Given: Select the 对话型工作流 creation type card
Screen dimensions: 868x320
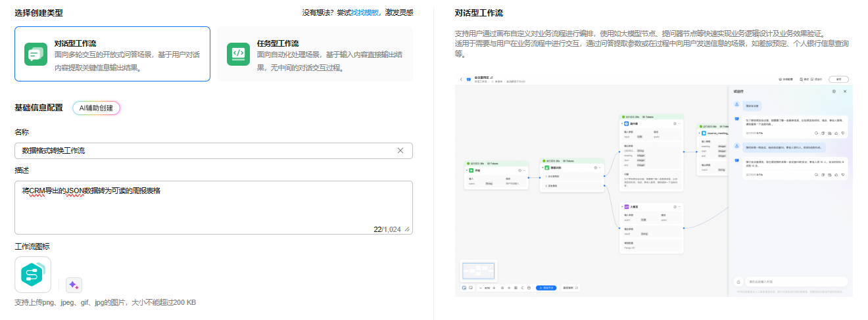Looking at the screenshot, I should pyautogui.click(x=112, y=54).
